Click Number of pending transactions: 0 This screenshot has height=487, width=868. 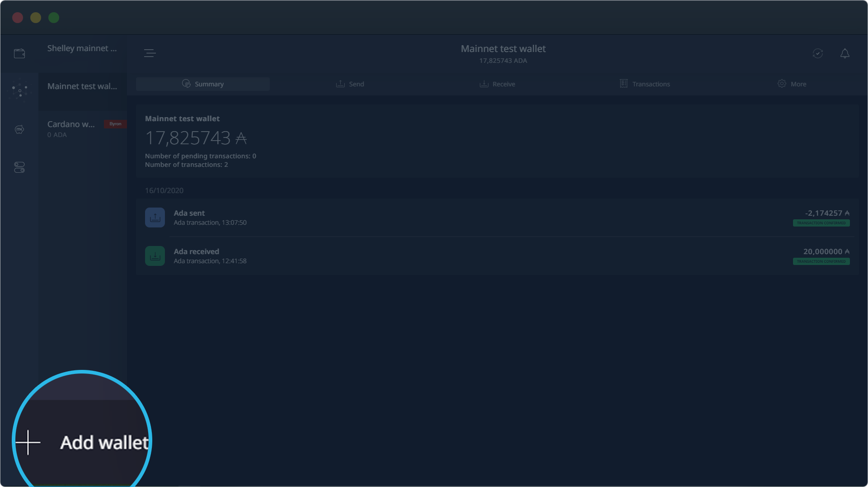point(201,156)
